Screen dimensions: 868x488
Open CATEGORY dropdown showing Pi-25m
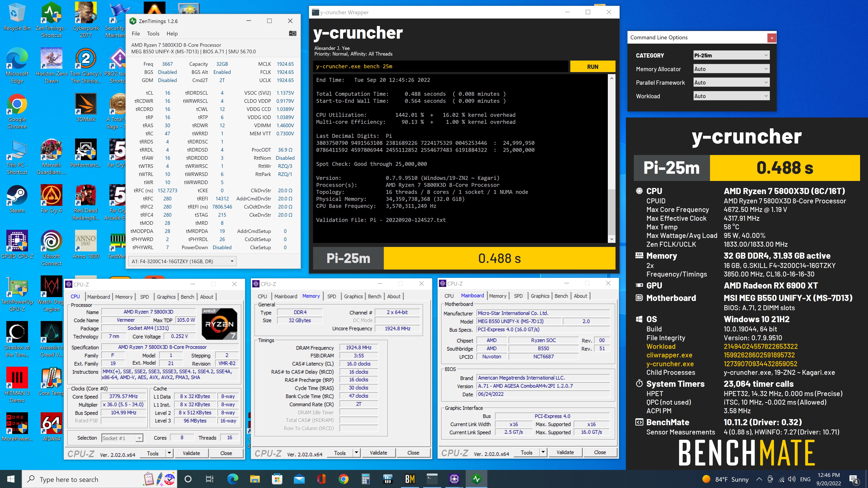[731, 55]
